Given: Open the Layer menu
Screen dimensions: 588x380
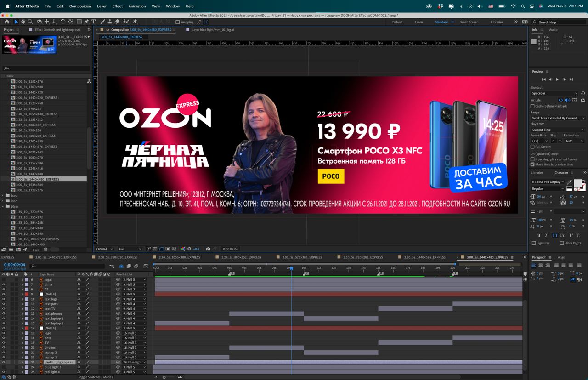Looking at the screenshot, I should (102, 6).
